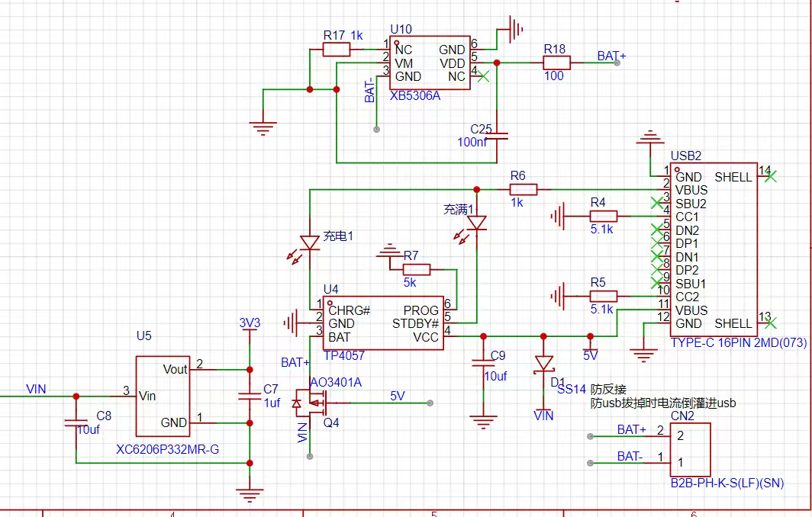The width and height of the screenshot is (812, 517).
Task: Click the XB5306A part name
Action: click(x=415, y=96)
